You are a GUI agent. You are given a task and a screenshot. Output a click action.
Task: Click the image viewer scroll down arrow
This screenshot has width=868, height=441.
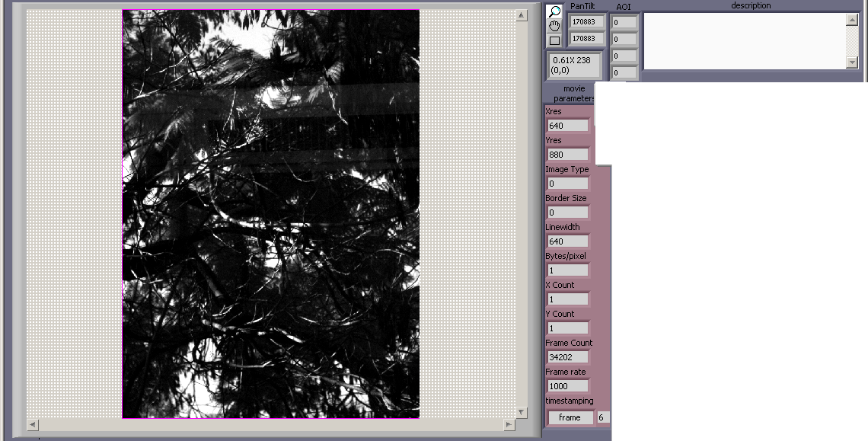coord(522,412)
